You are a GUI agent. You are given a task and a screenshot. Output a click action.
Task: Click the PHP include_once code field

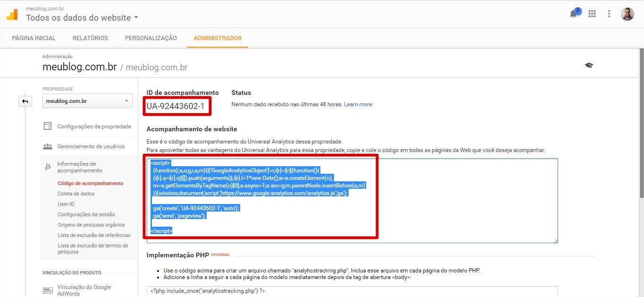point(352,291)
